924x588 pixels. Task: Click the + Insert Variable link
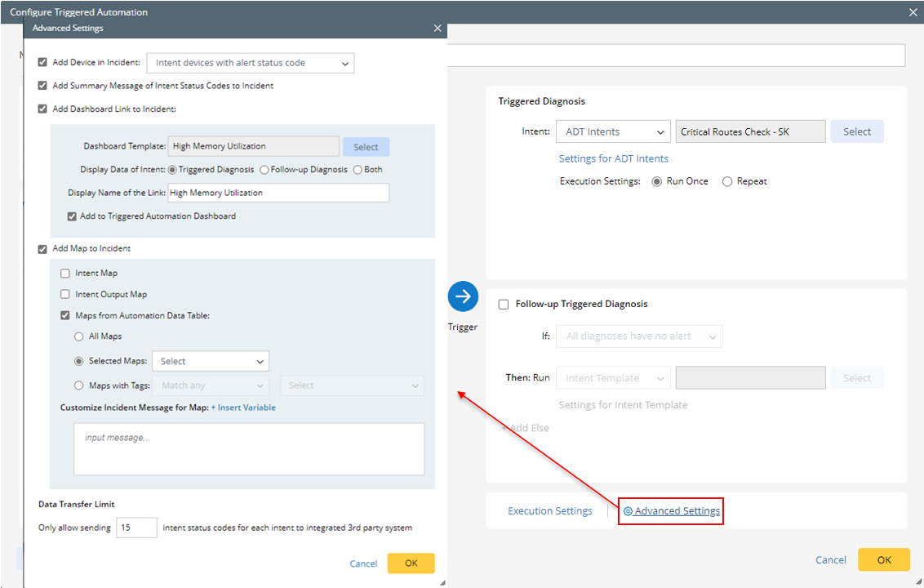point(243,408)
